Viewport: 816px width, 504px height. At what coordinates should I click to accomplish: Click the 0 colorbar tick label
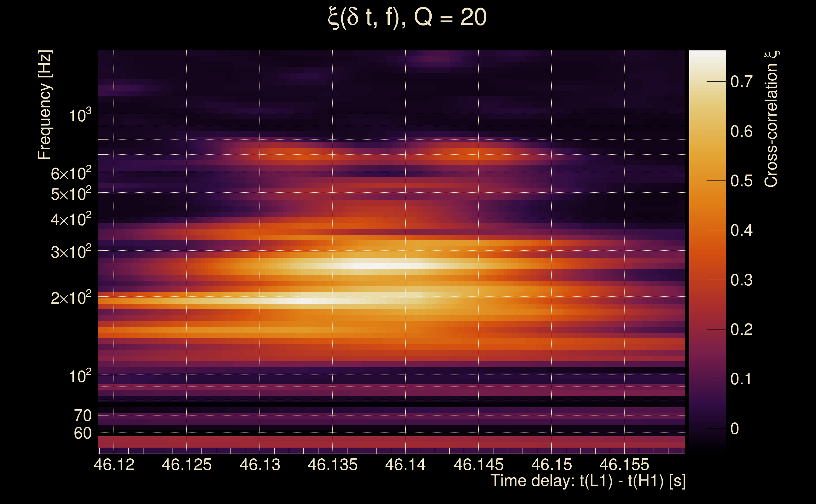pyautogui.click(x=735, y=429)
